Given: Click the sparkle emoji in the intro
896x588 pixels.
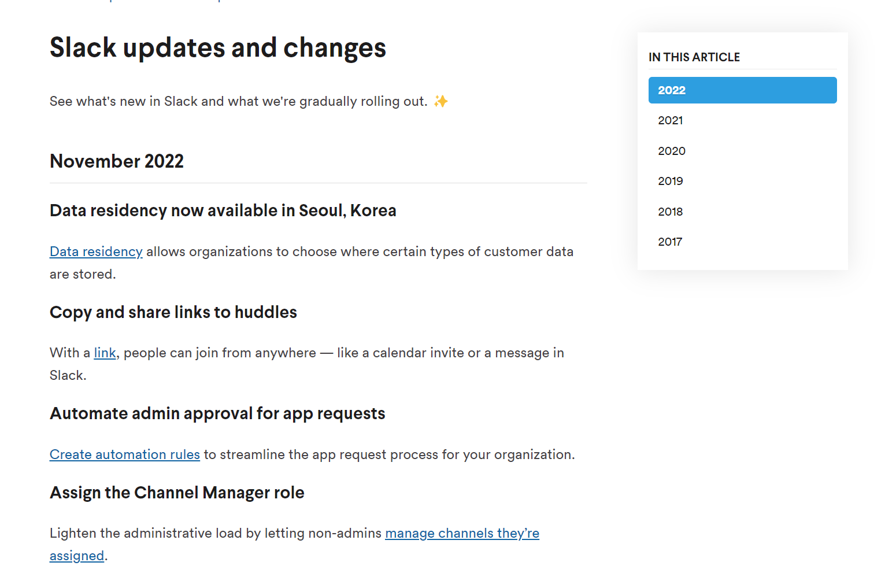Looking at the screenshot, I should click(x=440, y=101).
